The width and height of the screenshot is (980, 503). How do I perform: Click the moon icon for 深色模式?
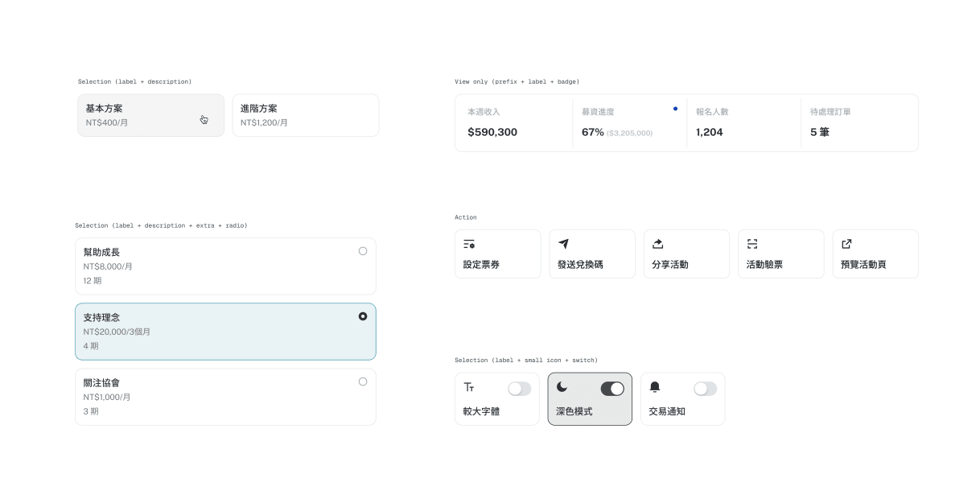tap(562, 387)
